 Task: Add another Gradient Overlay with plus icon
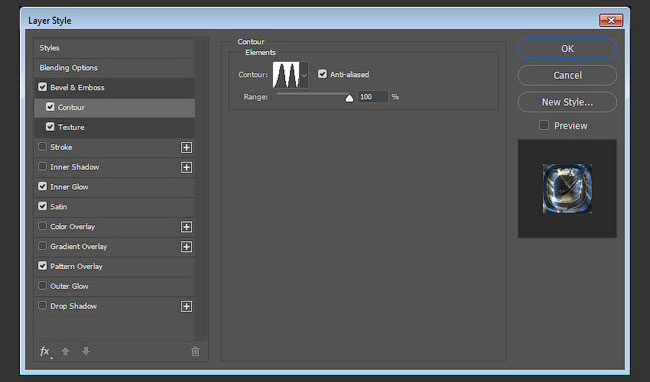pyautogui.click(x=187, y=247)
